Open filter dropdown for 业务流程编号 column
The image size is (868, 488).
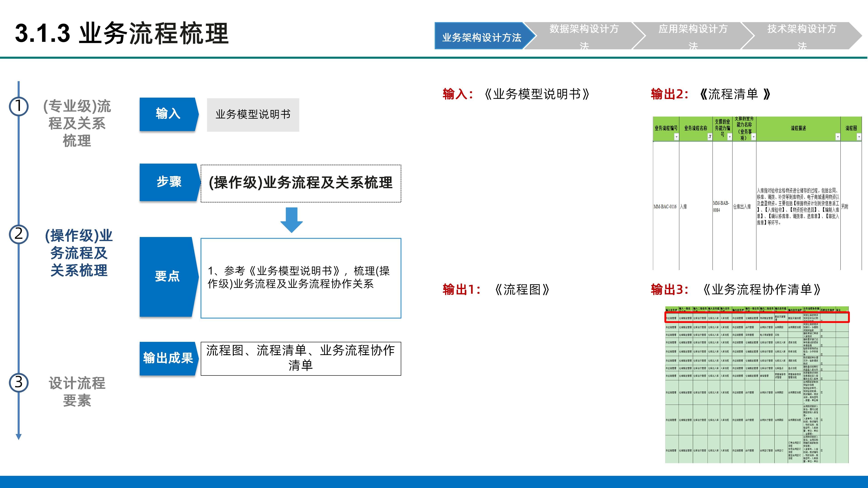[676, 137]
